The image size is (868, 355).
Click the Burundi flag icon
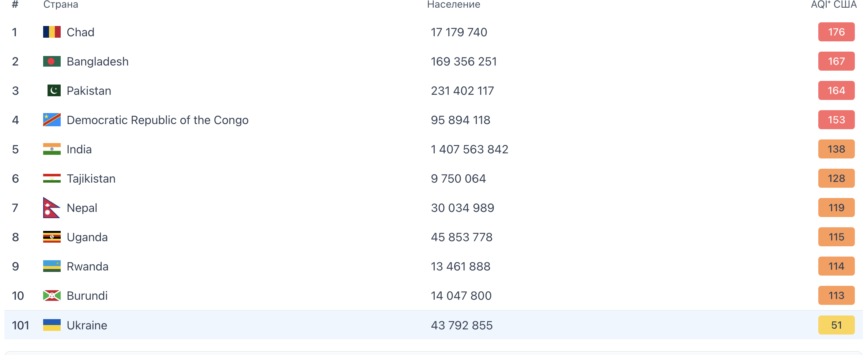52,295
